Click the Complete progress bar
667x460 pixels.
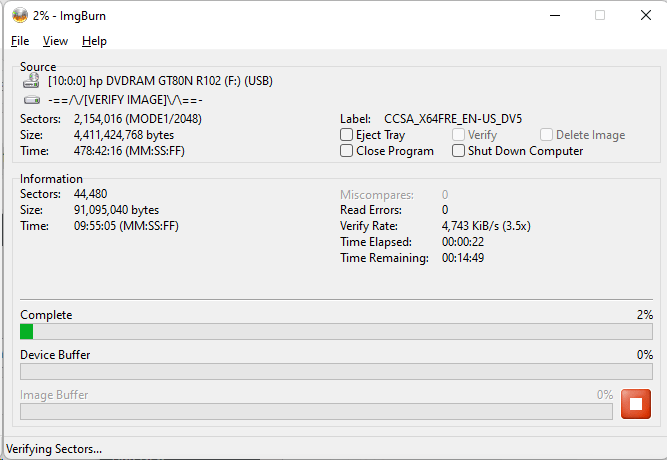pos(336,332)
